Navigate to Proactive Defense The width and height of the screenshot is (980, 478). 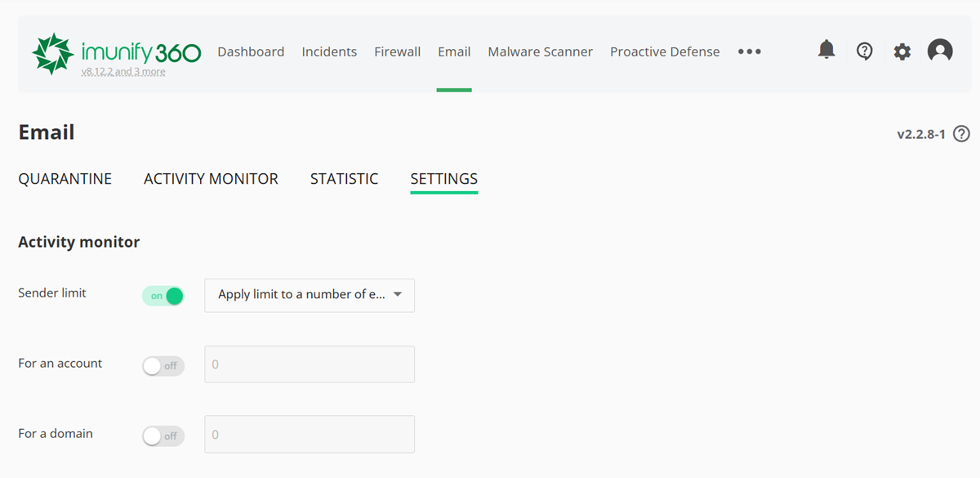pyautogui.click(x=665, y=51)
